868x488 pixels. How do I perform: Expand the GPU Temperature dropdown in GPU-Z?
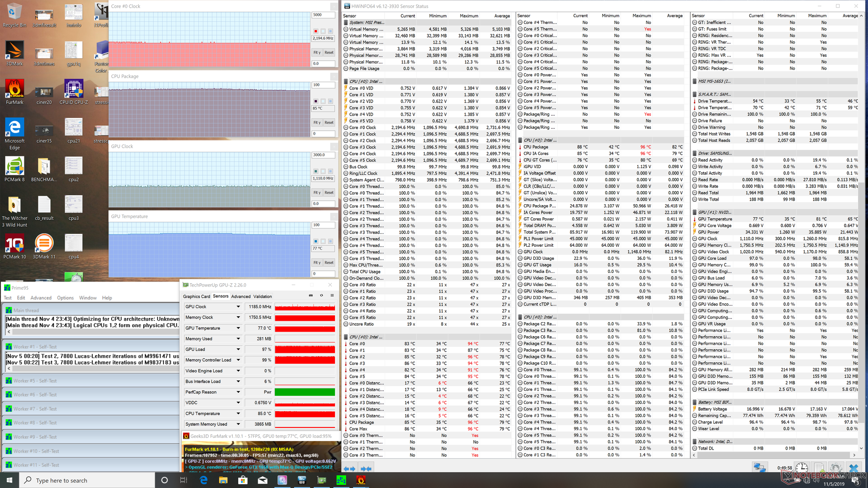[x=238, y=328]
